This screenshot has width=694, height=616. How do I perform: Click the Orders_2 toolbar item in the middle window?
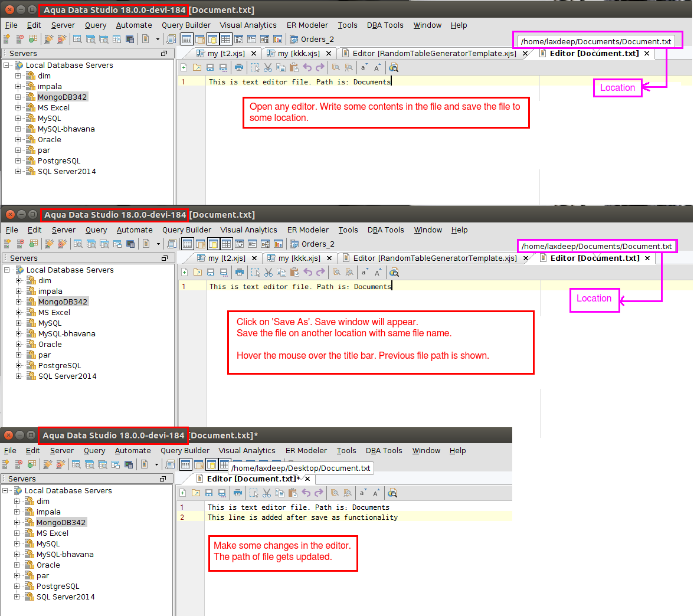pos(313,244)
